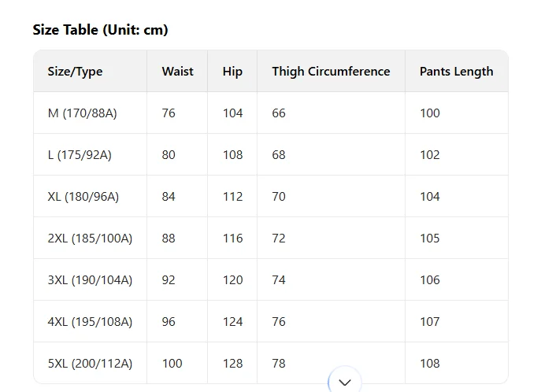This screenshot has width=541, height=392.
Task: Click waist value 76 in M row
Action: pos(169,113)
